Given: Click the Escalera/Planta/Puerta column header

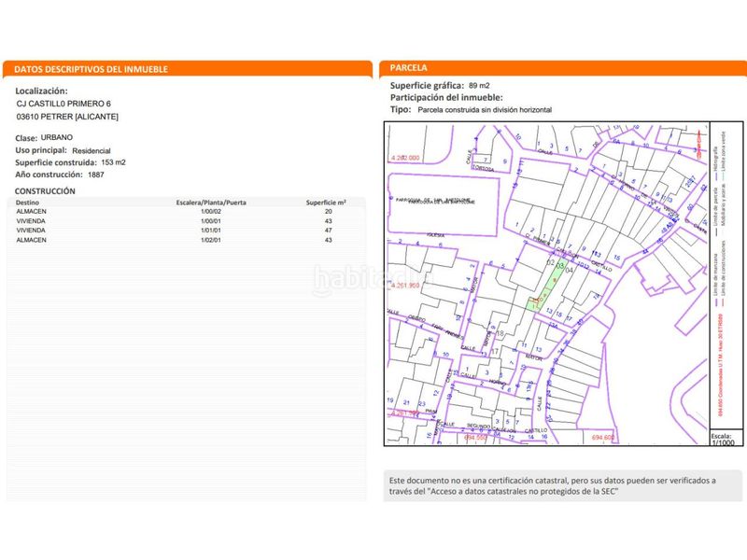Looking at the screenshot, I should (x=211, y=203).
